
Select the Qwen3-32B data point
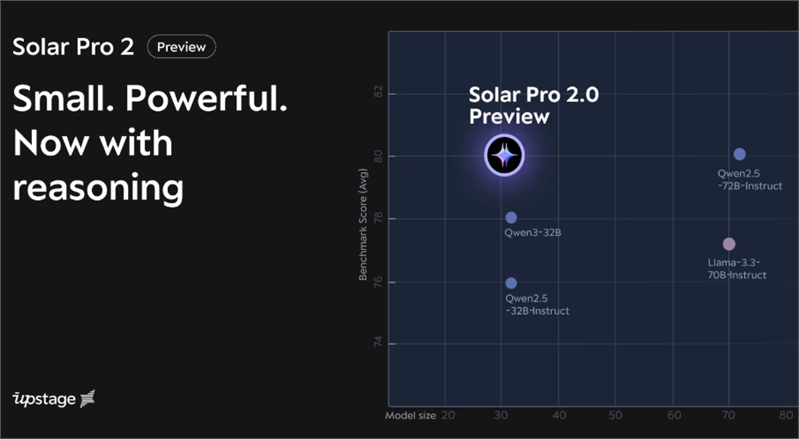click(511, 217)
